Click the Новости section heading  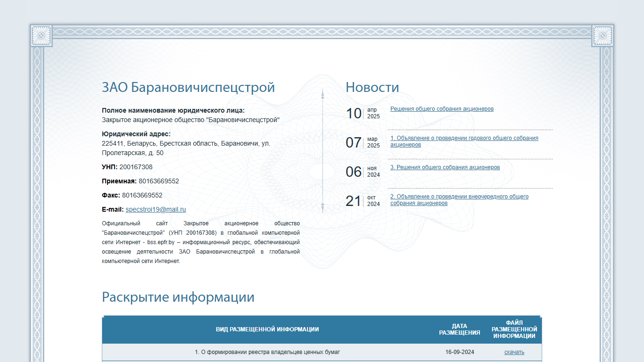click(372, 87)
